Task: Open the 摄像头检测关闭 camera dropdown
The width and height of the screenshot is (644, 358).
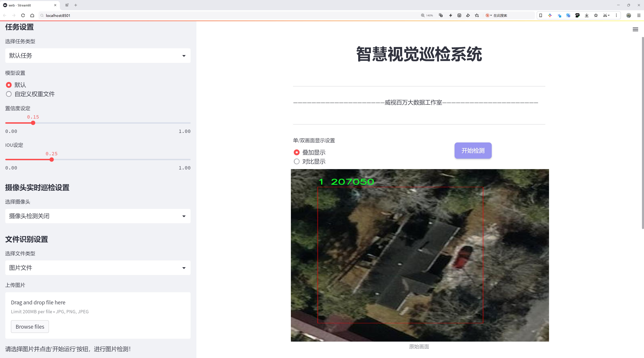Action: tap(98, 216)
